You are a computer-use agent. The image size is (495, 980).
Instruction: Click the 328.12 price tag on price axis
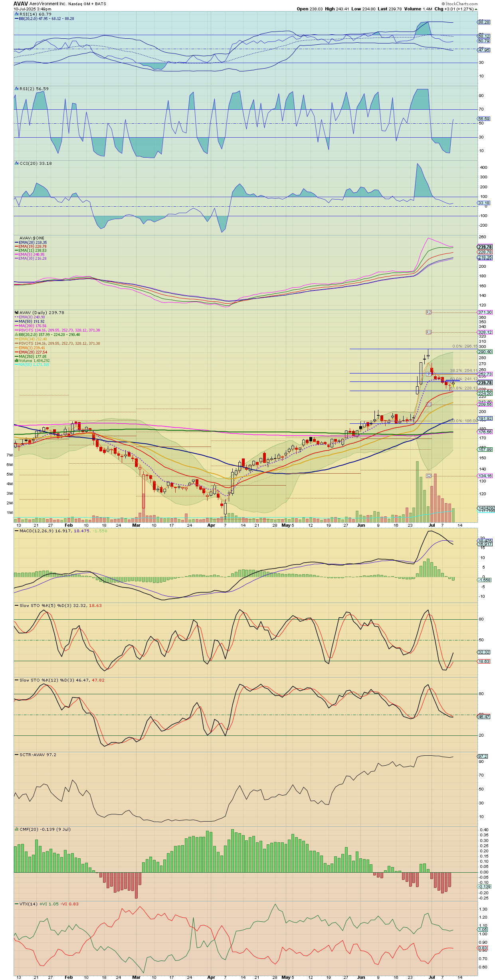(485, 332)
